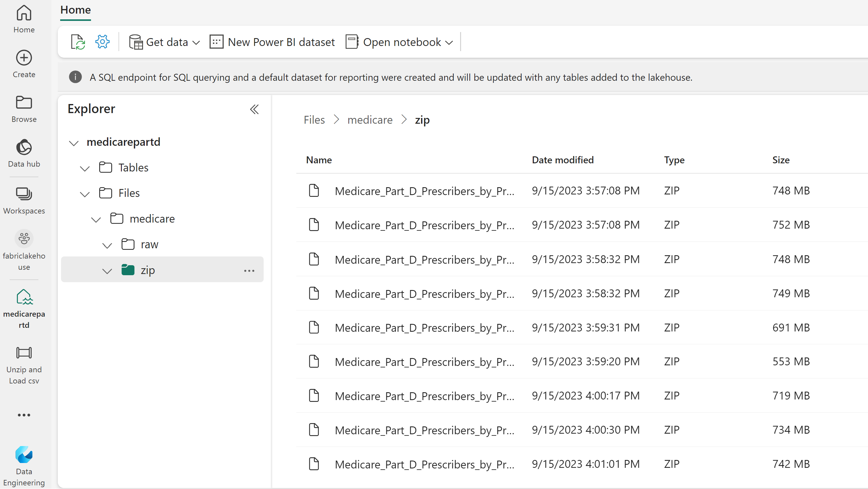Image resolution: width=868 pixels, height=489 pixels.
Task: Sort by the Name column header
Action: [x=319, y=160]
